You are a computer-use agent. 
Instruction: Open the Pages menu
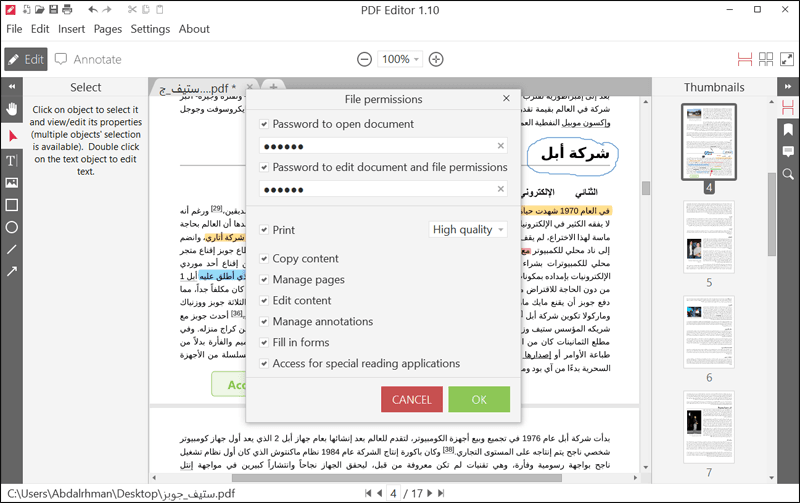tap(108, 29)
